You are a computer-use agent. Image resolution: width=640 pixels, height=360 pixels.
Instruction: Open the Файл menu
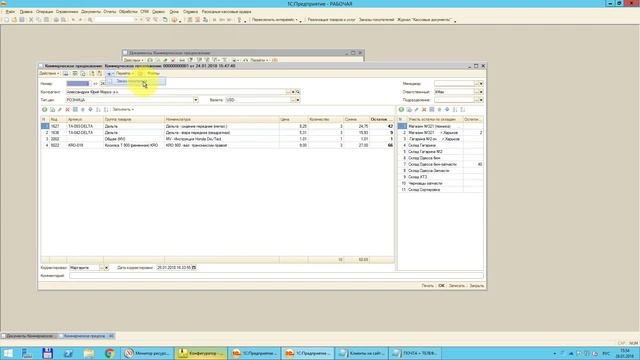click(x=10, y=12)
